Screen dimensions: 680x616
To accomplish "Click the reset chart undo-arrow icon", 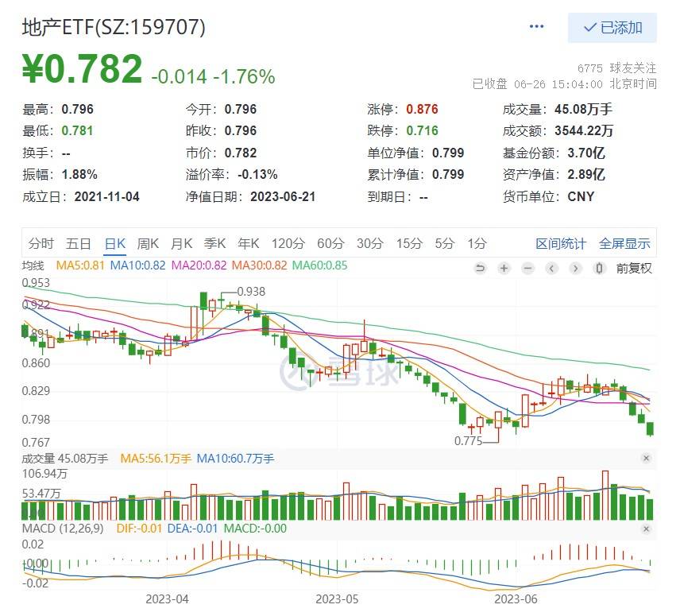I will [480, 269].
